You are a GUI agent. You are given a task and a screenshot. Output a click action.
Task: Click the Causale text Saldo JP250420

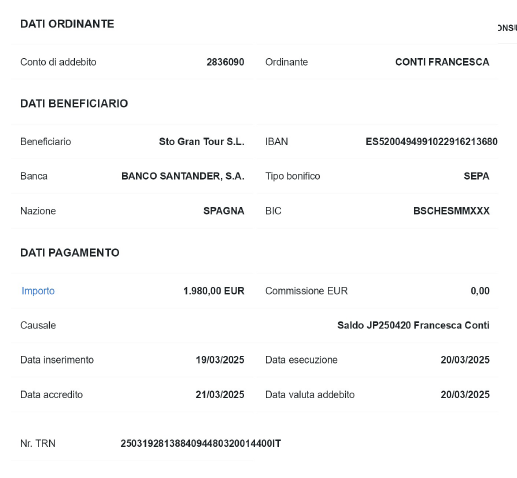(x=374, y=325)
